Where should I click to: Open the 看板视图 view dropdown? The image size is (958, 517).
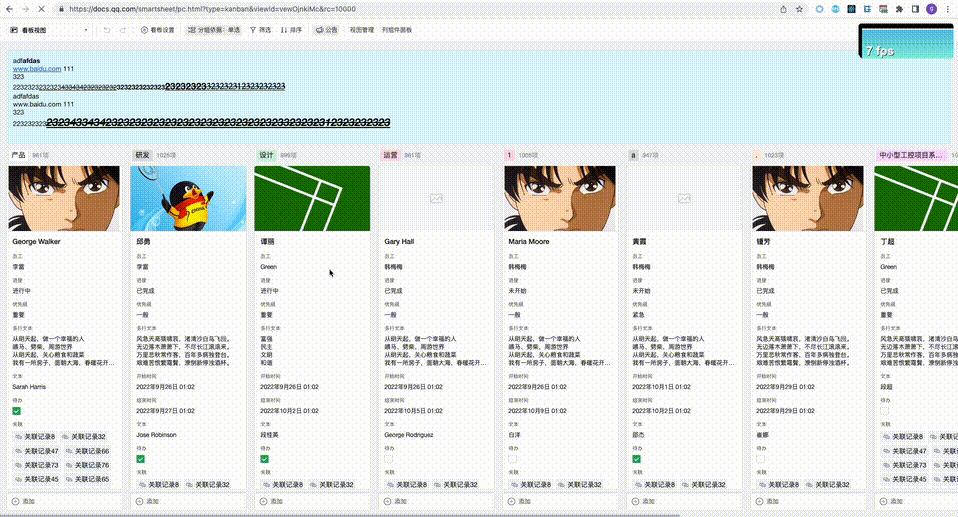[x=49, y=30]
